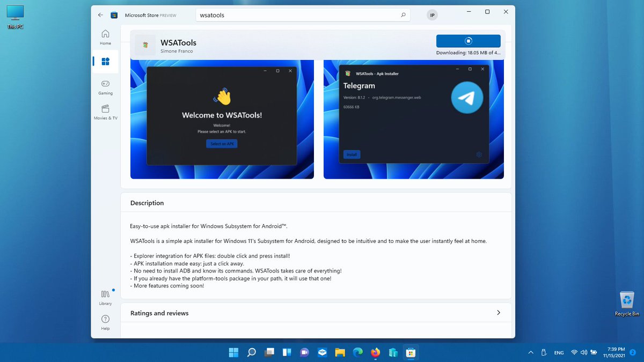Click the WSATools app logo icon

(x=145, y=46)
